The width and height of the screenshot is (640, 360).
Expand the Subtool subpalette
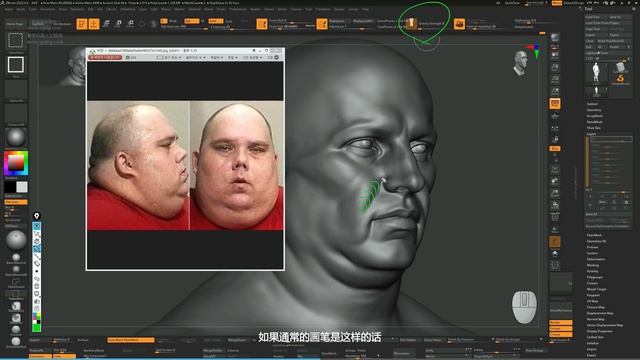592,104
